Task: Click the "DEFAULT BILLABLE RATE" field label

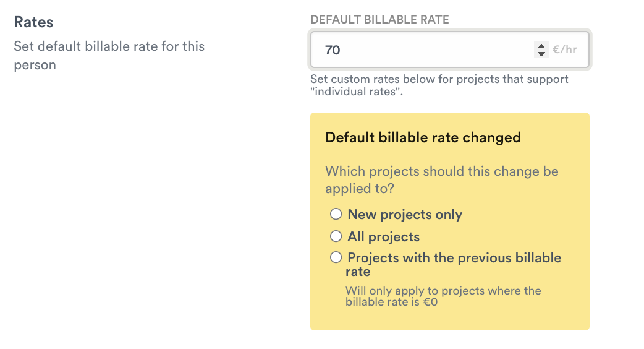Action: click(x=379, y=20)
